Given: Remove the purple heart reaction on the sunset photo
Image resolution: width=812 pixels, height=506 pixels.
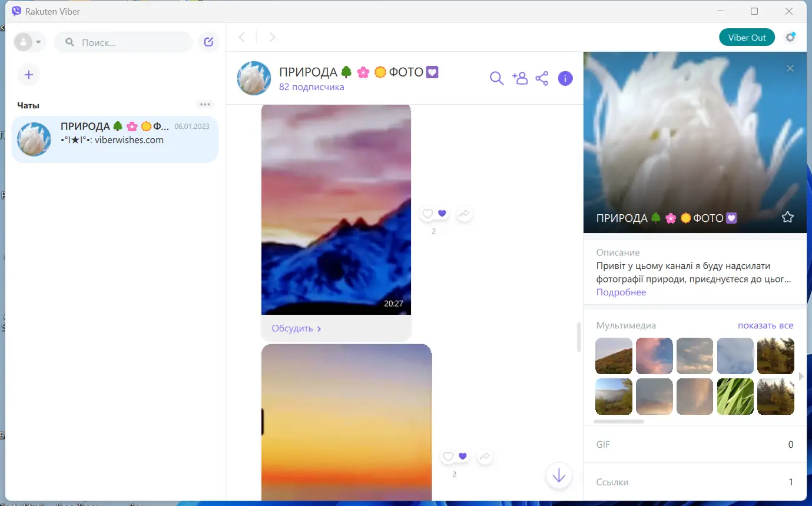Looking at the screenshot, I should click(462, 456).
